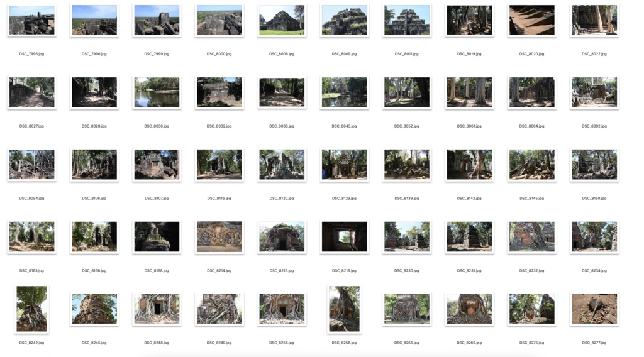Select the DSC_8265.jpg thumbnail
The height and width of the screenshot is (357, 644).
tap(407, 309)
